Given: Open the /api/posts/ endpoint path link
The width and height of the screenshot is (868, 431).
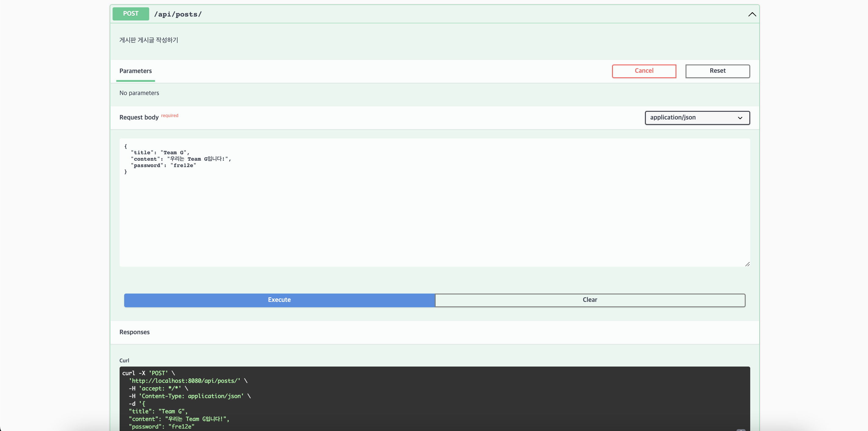Looking at the screenshot, I should click(x=178, y=14).
